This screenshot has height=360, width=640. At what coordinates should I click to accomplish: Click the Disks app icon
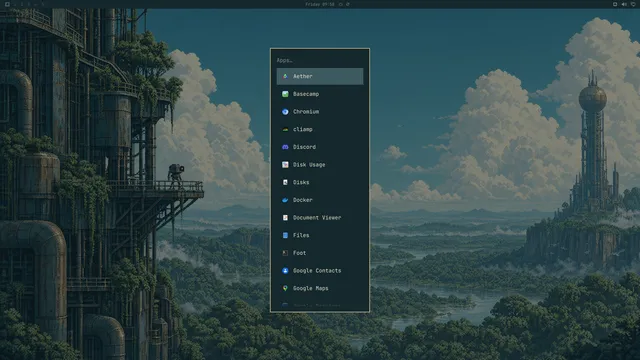coord(285,182)
